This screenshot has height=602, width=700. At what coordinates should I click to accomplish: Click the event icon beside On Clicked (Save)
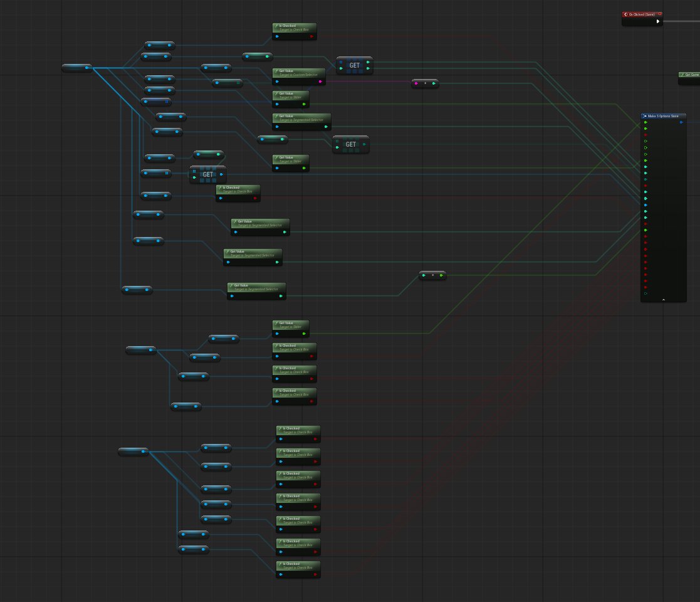tap(625, 14)
